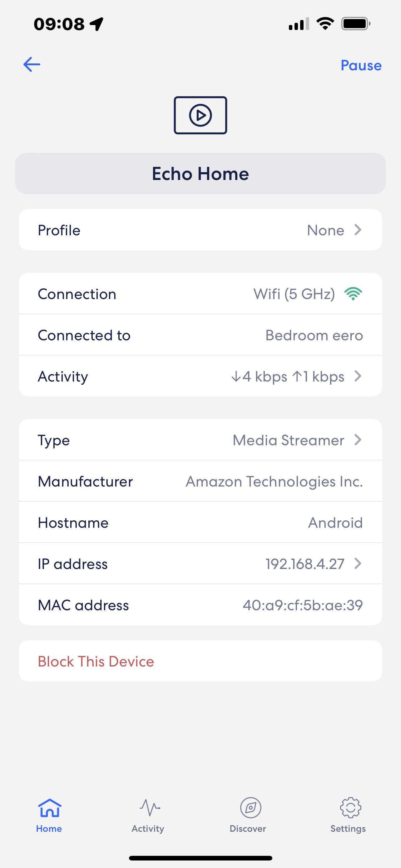Expand the Profile row chevron
Screen dimensions: 401x868
click(358, 230)
